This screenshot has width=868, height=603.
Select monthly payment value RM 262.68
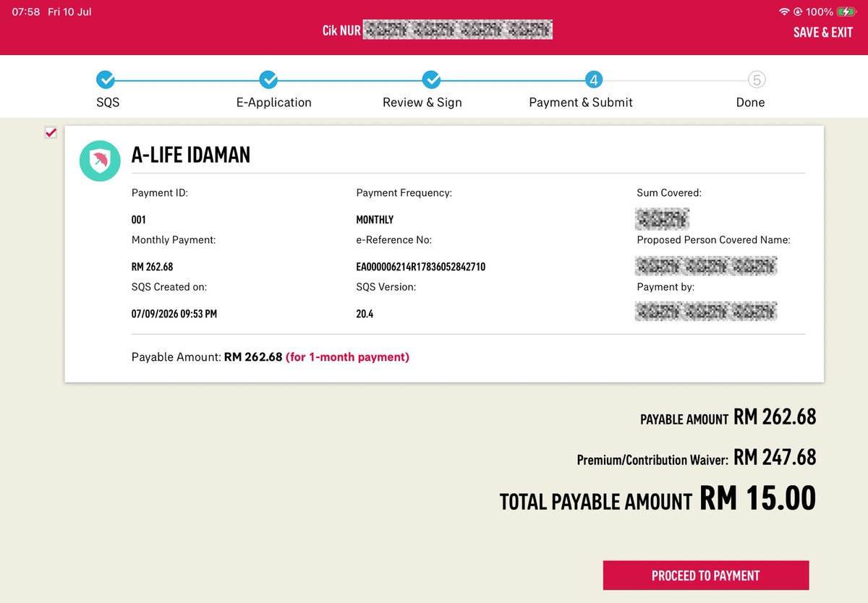pos(153,267)
